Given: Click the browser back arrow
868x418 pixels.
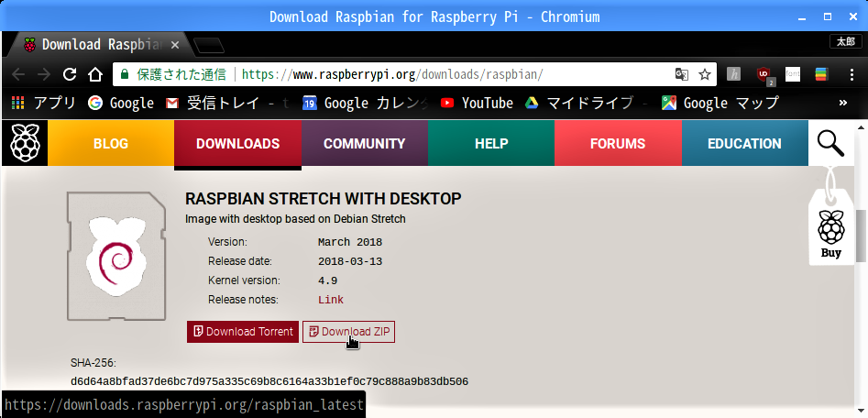Looking at the screenshot, I should [18, 74].
